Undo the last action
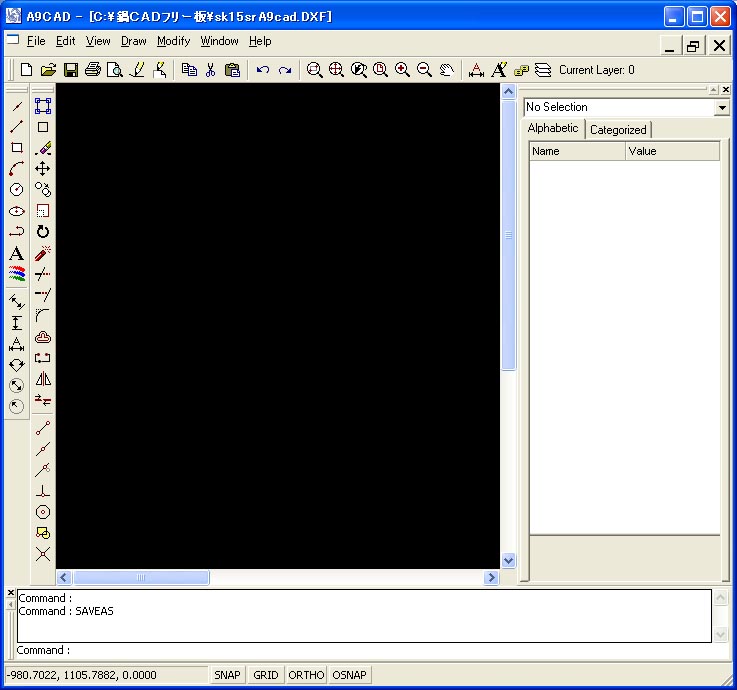The width and height of the screenshot is (737, 690). pos(262,70)
